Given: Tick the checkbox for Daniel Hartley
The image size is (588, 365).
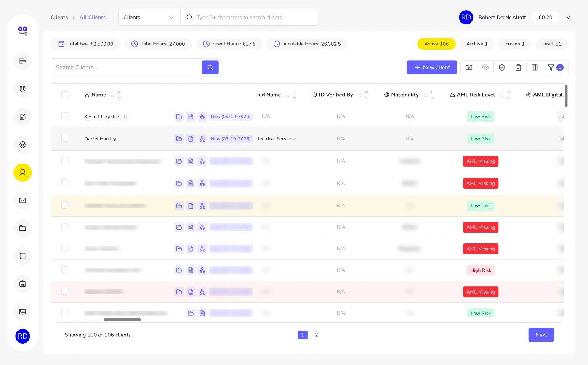Looking at the screenshot, I should pyautogui.click(x=65, y=138).
